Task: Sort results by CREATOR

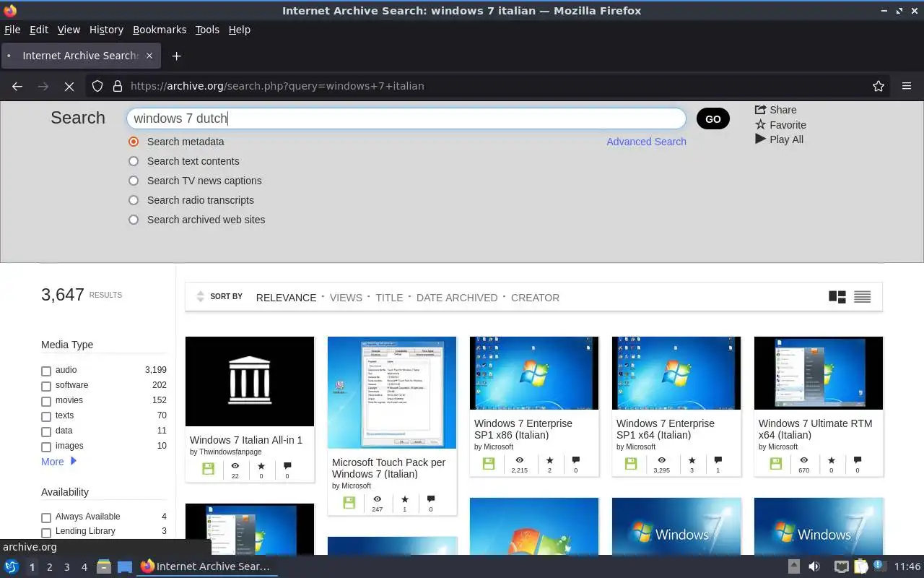Action: [x=535, y=297]
